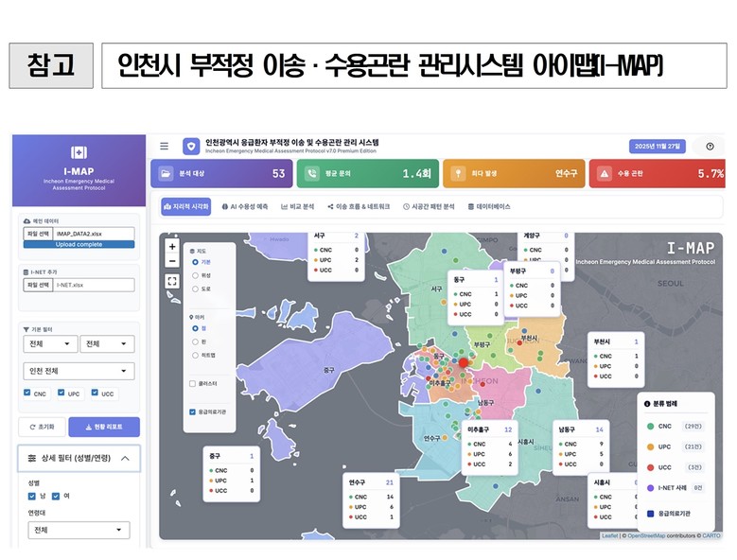Viewport: 737px width, 560px height.
Task: Click the help question mark icon
Action: pyautogui.click(x=710, y=147)
